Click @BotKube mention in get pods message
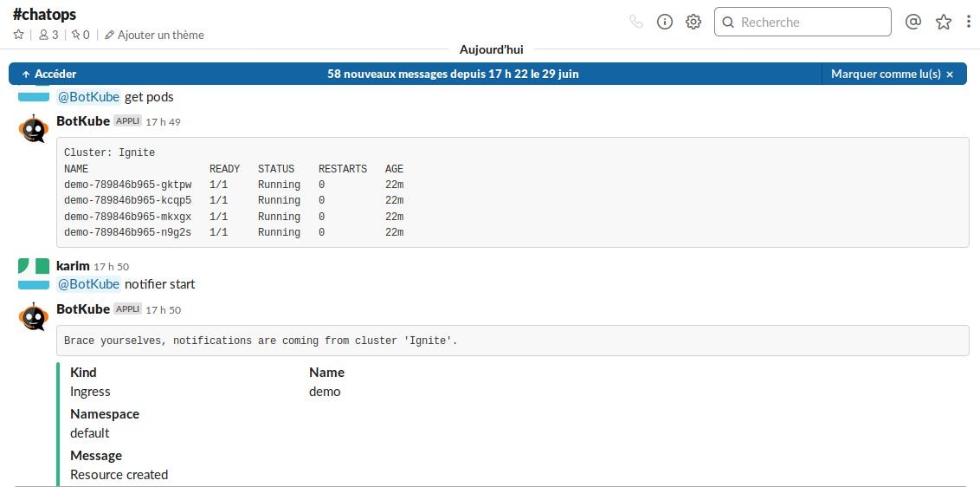980x487 pixels. pos(88,97)
